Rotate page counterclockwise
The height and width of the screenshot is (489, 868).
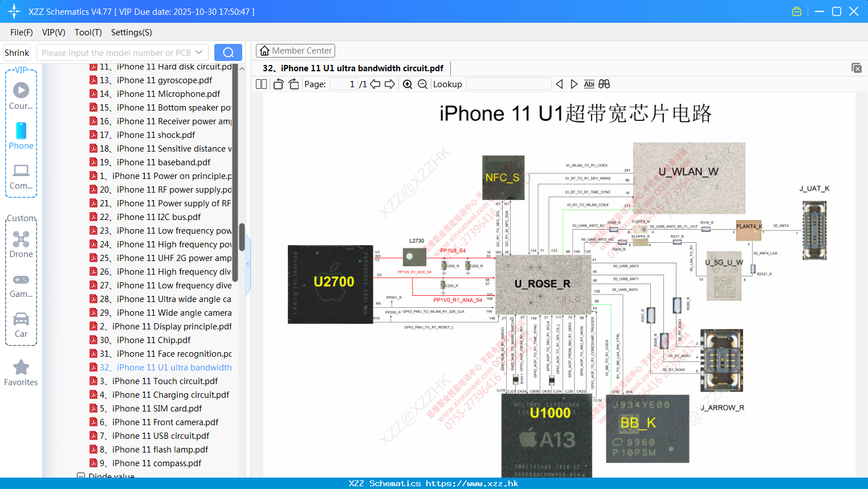(278, 84)
